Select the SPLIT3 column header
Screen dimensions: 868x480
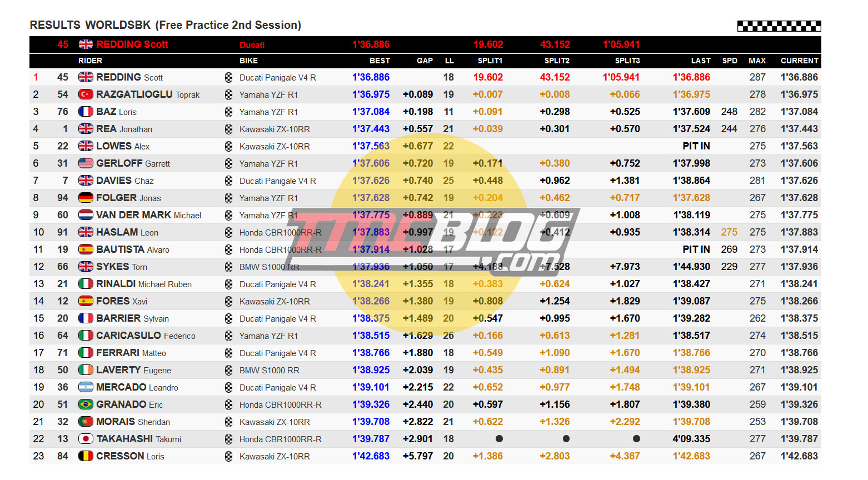627,61
